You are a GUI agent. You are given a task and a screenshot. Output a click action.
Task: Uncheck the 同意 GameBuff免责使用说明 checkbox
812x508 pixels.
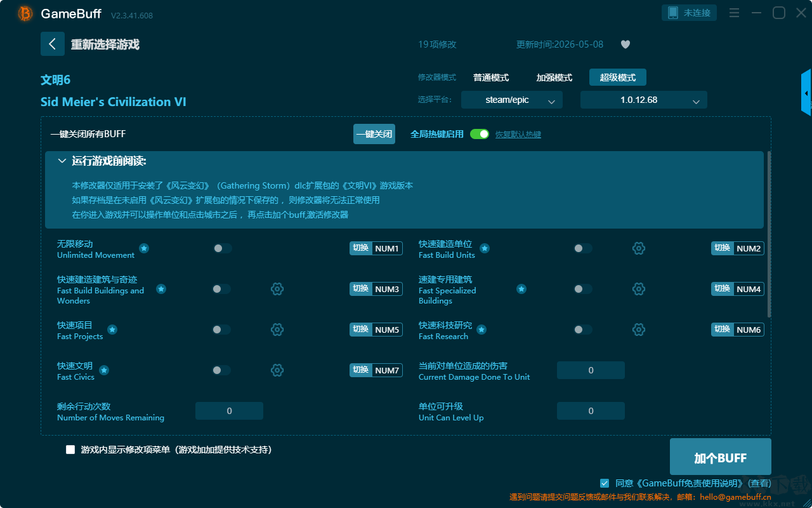[605, 483]
